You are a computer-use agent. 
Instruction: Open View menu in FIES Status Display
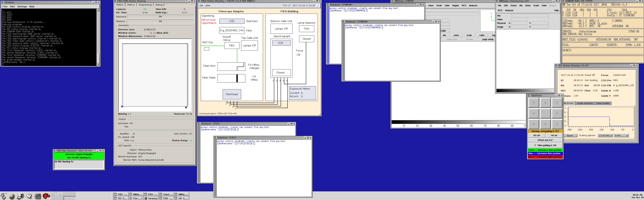[x=208, y=6]
